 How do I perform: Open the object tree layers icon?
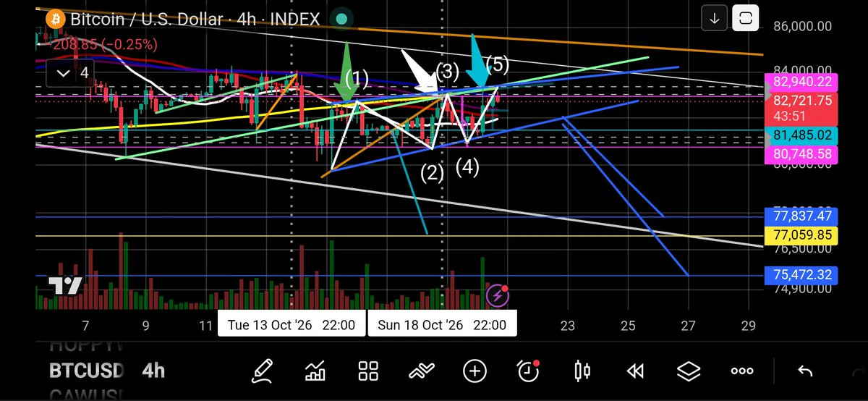pyautogui.click(x=689, y=371)
